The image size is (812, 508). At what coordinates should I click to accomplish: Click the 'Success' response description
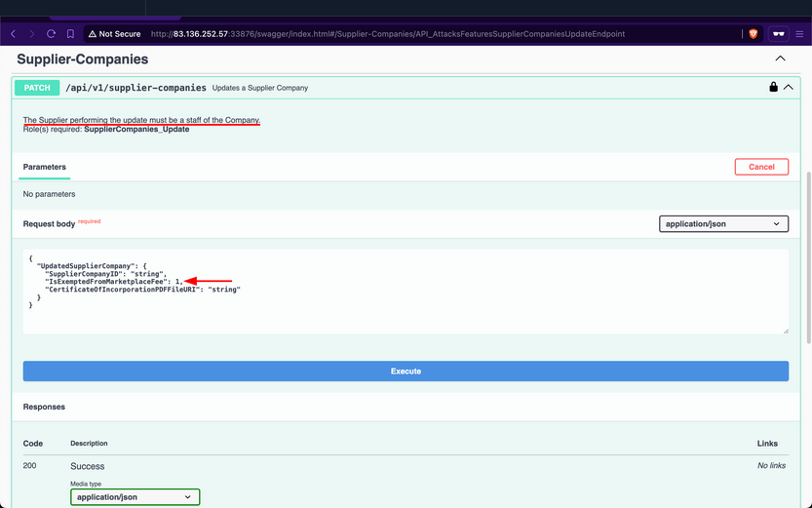click(88, 466)
